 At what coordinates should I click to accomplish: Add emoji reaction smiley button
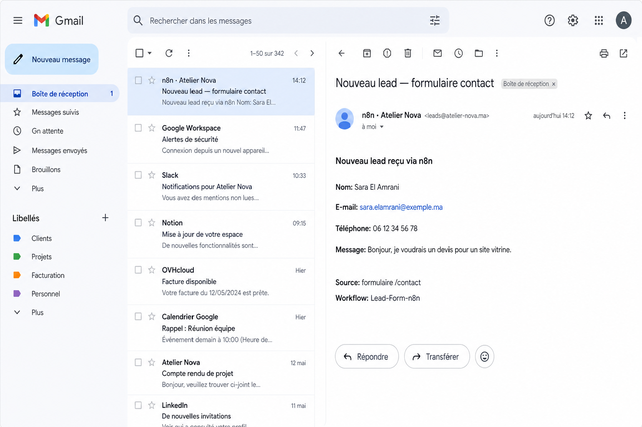[484, 357]
